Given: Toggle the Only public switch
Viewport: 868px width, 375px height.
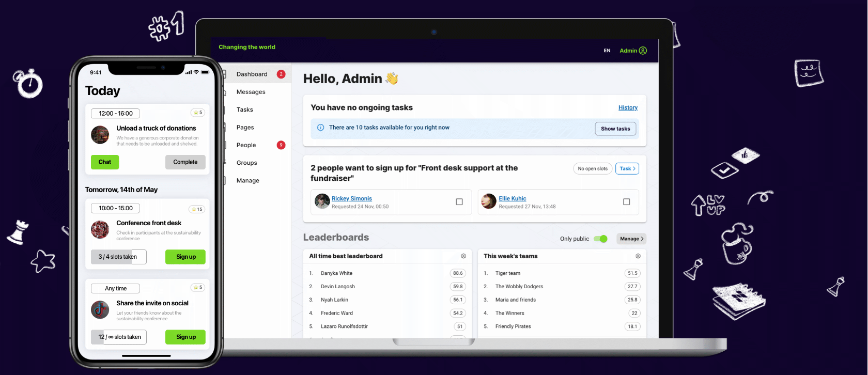Looking at the screenshot, I should pyautogui.click(x=600, y=239).
